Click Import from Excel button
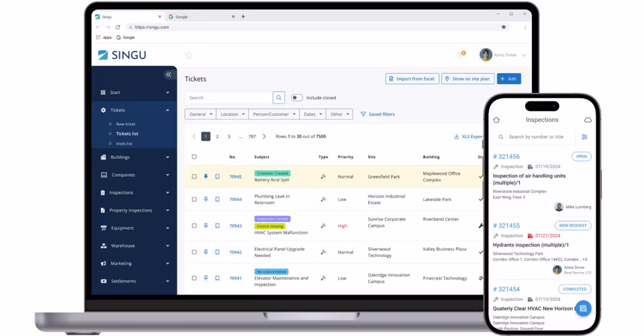The image size is (644, 336). pyautogui.click(x=412, y=79)
